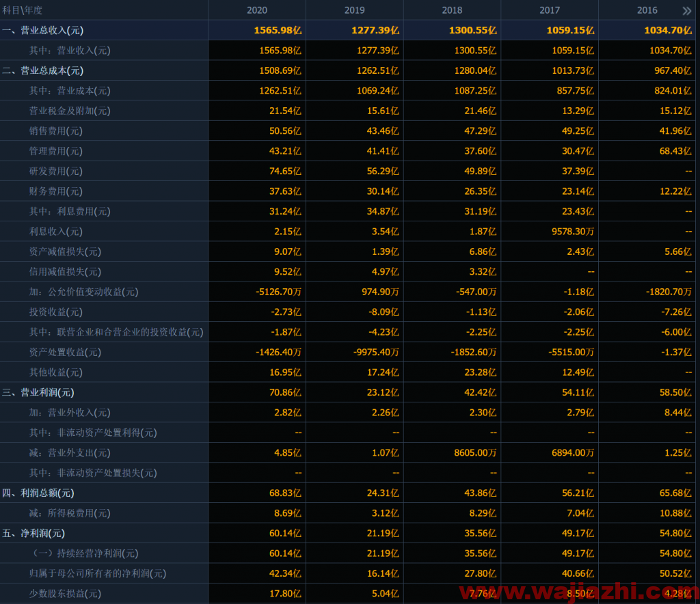700x604 pixels.
Task: Select the 二、营业总成本(元) row label
Action: point(43,70)
